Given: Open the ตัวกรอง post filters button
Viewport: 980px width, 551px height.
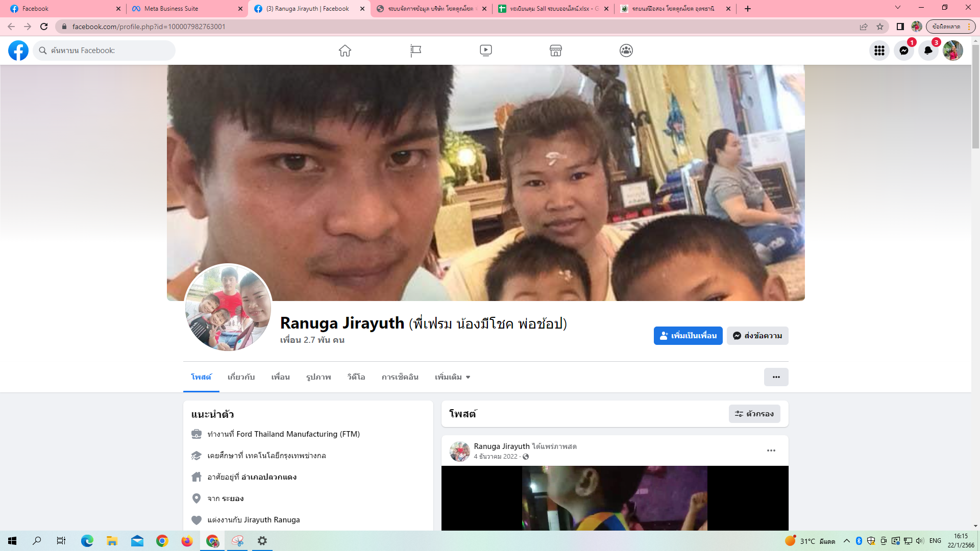Looking at the screenshot, I should pos(754,414).
